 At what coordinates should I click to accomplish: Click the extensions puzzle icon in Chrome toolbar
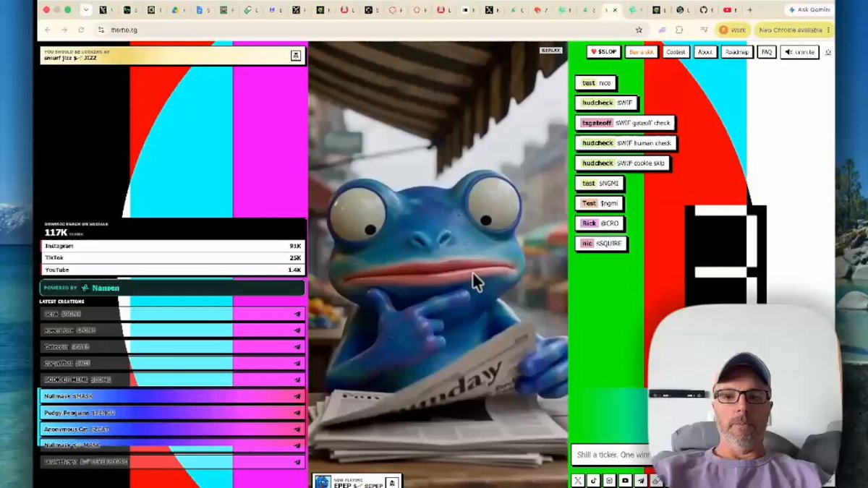pyautogui.click(x=679, y=30)
